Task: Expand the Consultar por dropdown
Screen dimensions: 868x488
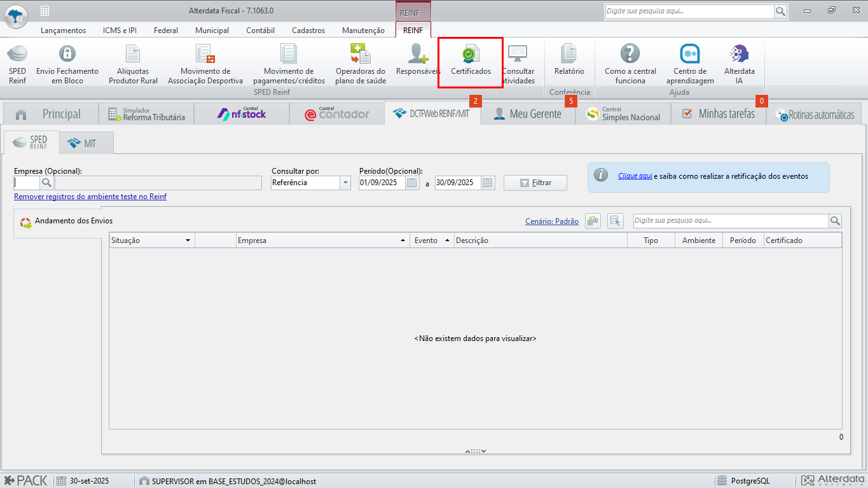Action: point(345,183)
